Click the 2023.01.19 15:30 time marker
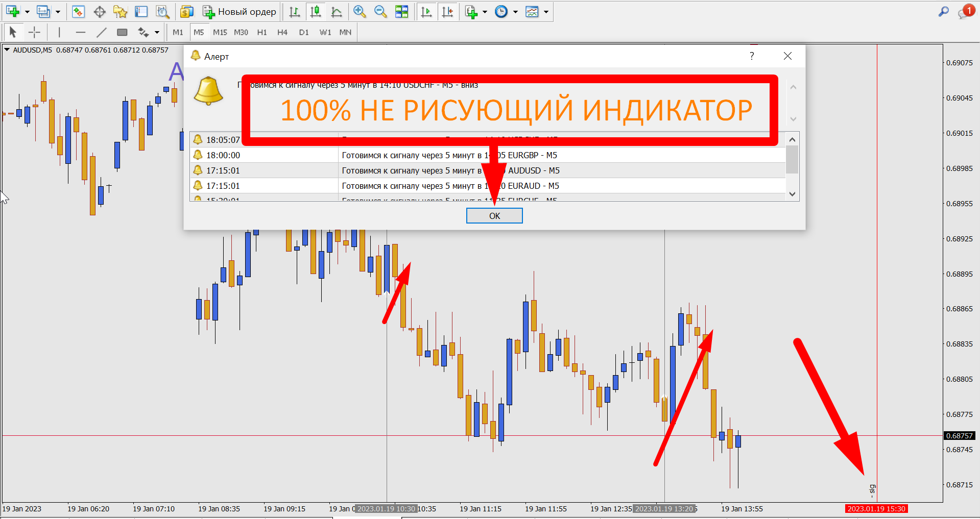This screenshot has width=980, height=519. (876, 509)
